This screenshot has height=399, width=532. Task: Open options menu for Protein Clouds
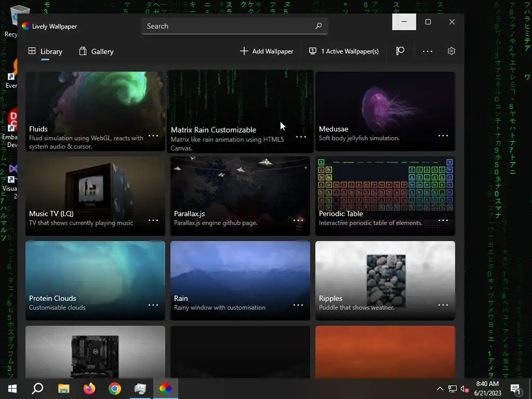(153, 305)
